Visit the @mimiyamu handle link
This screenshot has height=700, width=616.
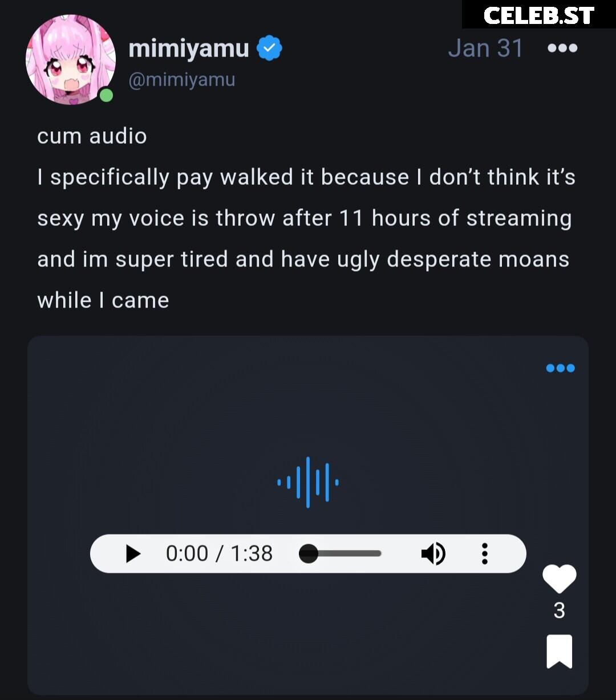pos(182,80)
